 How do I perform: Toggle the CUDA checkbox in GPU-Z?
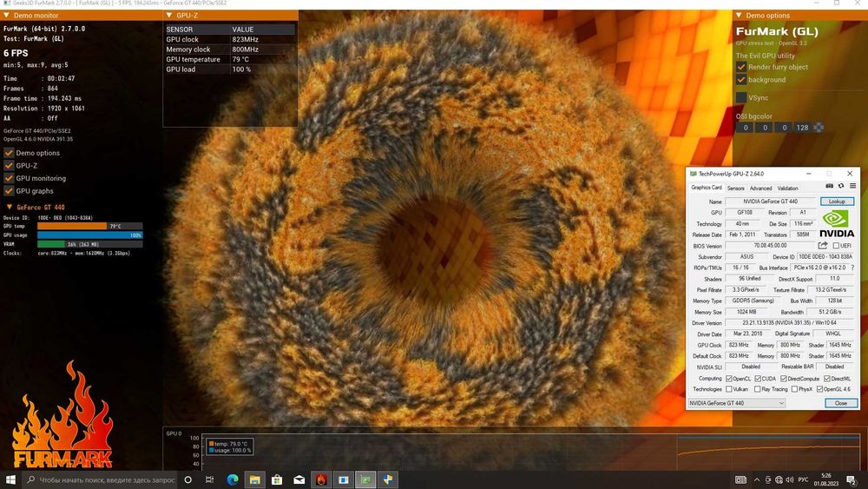click(x=757, y=379)
